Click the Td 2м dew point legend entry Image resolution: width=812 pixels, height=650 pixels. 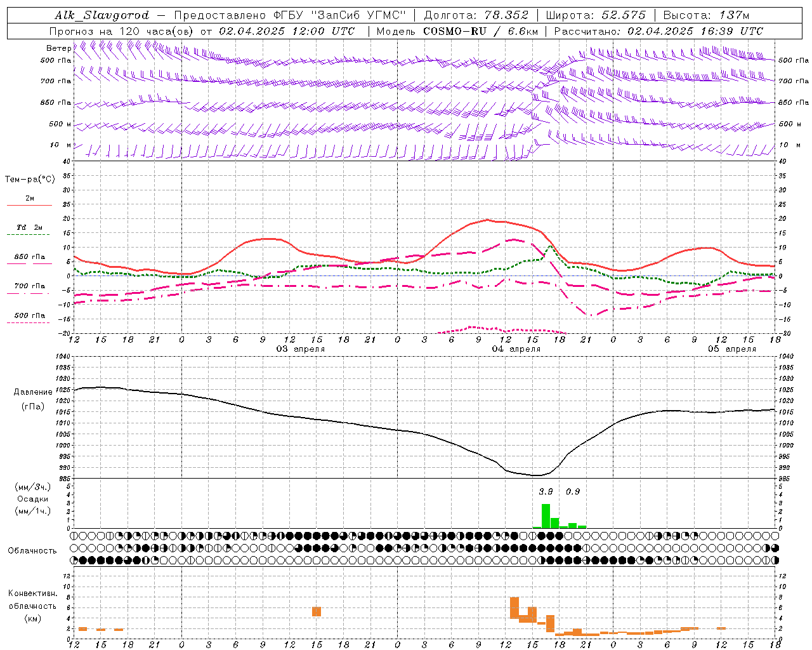30,227
